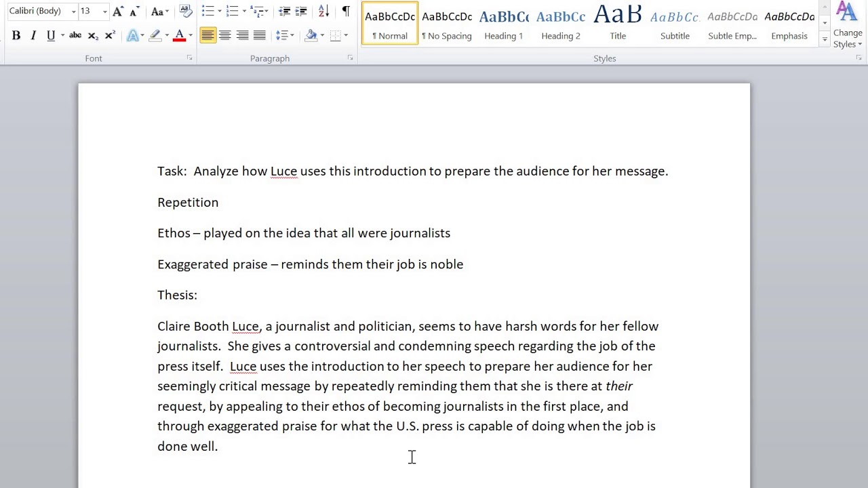
Task: Toggle underline formatting
Action: (50, 35)
